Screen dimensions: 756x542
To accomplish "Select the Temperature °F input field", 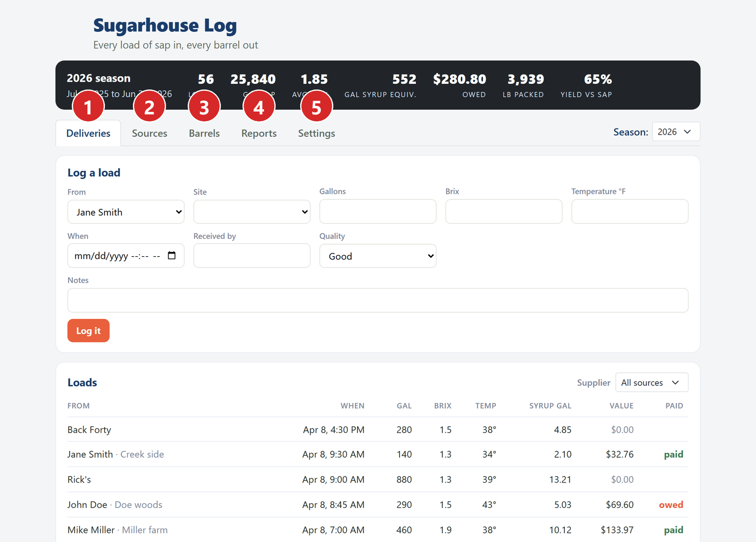I will click(x=630, y=211).
